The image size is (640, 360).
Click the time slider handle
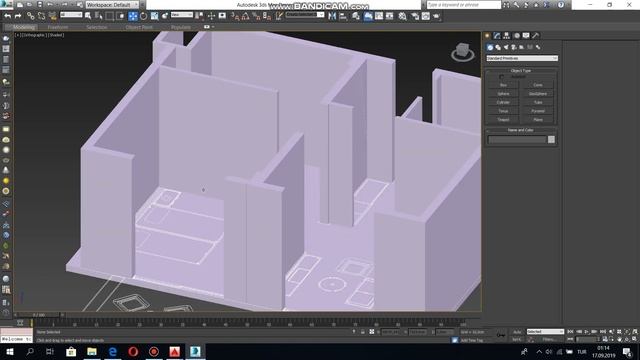click(39, 315)
